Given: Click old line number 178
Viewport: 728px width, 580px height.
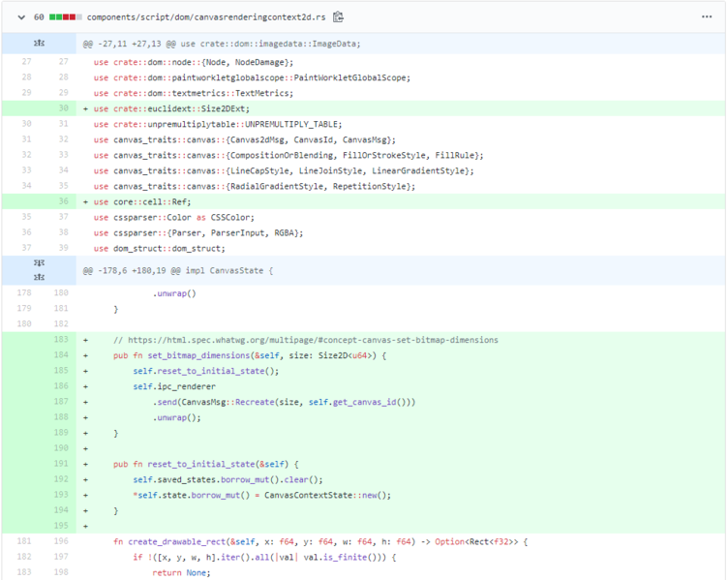Looking at the screenshot, I should [x=24, y=293].
